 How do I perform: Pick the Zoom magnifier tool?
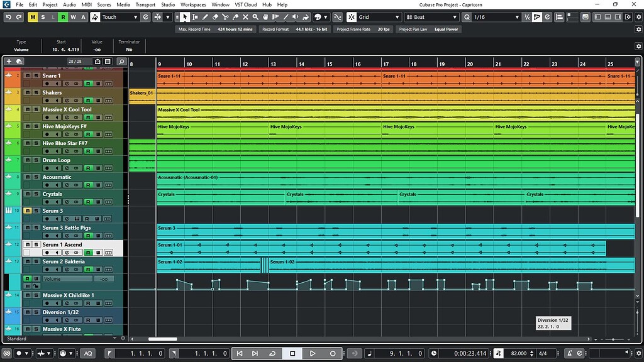pyautogui.click(x=256, y=17)
